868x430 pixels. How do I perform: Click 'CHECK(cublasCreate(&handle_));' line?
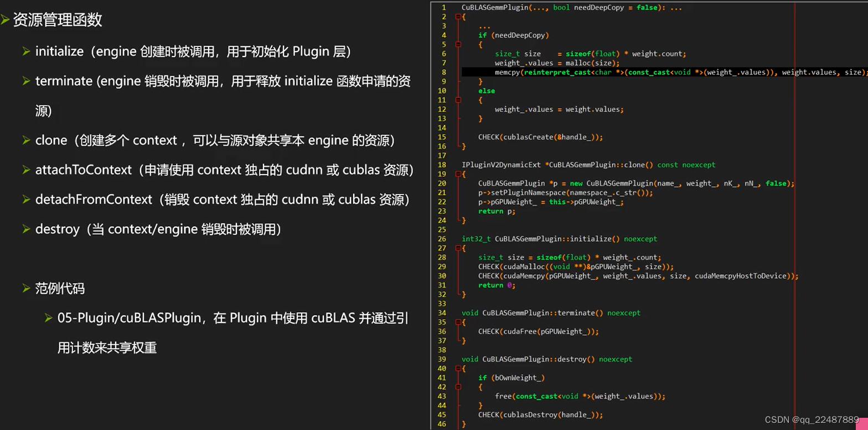point(541,137)
